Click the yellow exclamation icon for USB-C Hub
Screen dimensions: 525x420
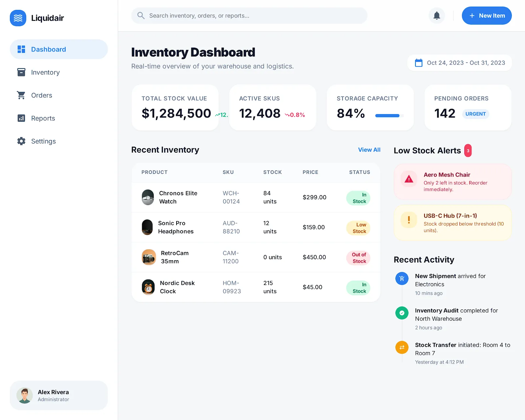(409, 220)
